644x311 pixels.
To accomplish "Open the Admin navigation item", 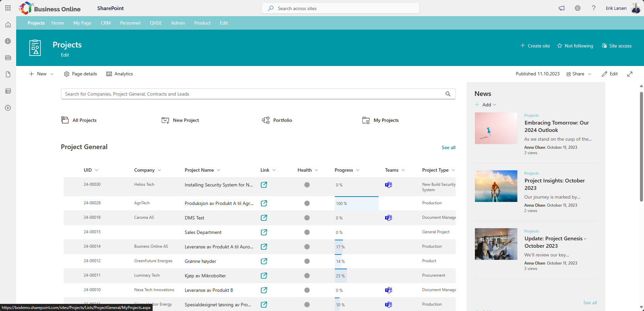I will (x=178, y=23).
